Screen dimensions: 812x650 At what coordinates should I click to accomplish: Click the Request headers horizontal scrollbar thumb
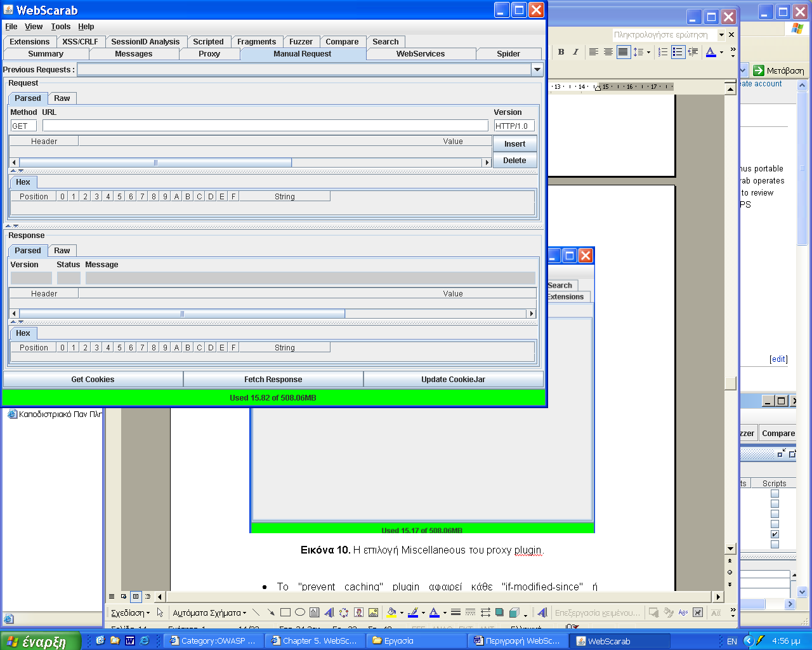[155, 162]
